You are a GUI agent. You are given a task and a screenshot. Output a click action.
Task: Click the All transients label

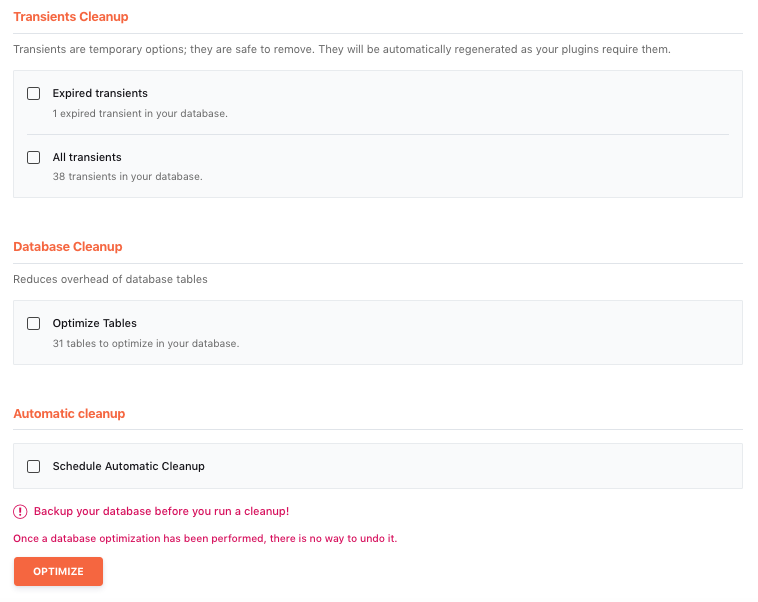click(x=87, y=157)
